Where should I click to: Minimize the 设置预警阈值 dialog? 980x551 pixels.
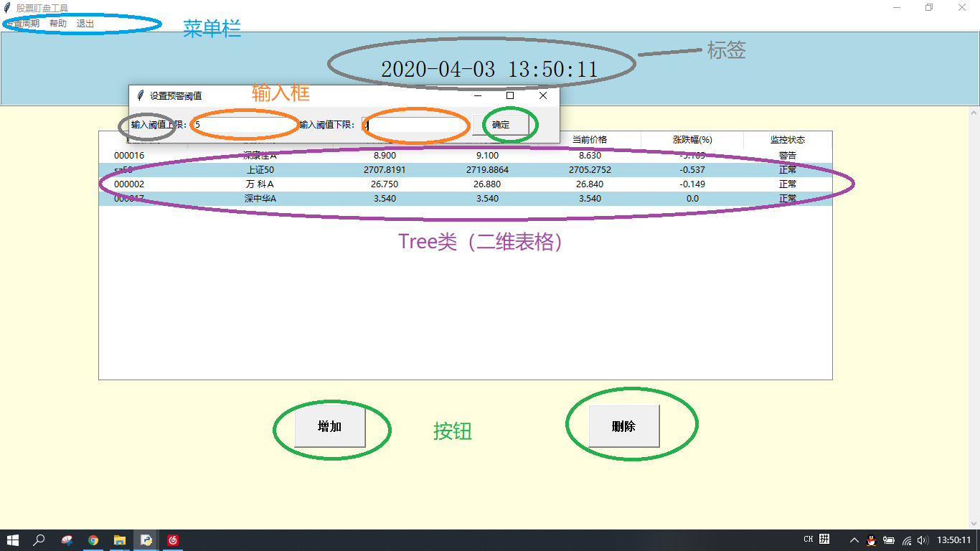coord(478,95)
